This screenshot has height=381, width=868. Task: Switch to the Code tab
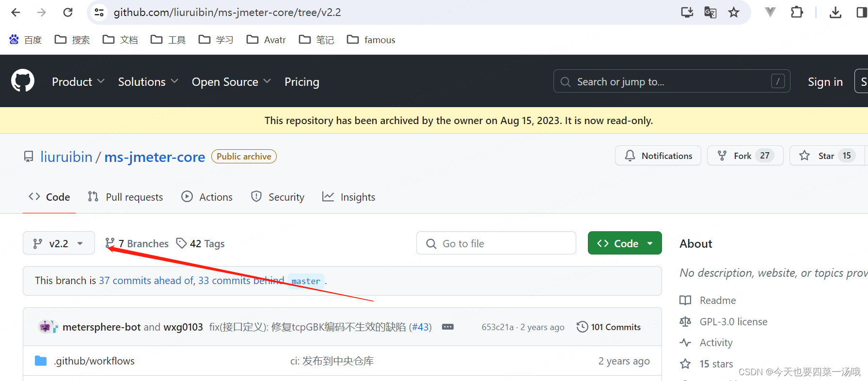49,197
